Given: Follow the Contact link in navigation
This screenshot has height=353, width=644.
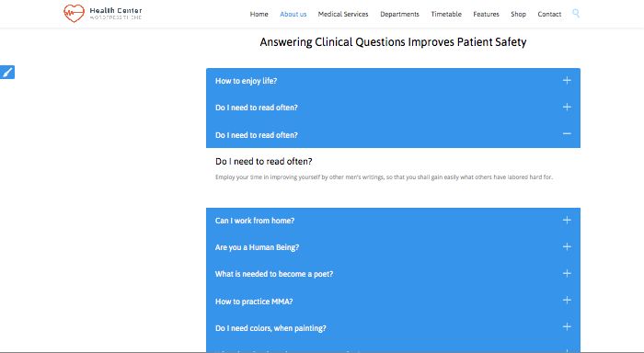Looking at the screenshot, I should tap(549, 14).
